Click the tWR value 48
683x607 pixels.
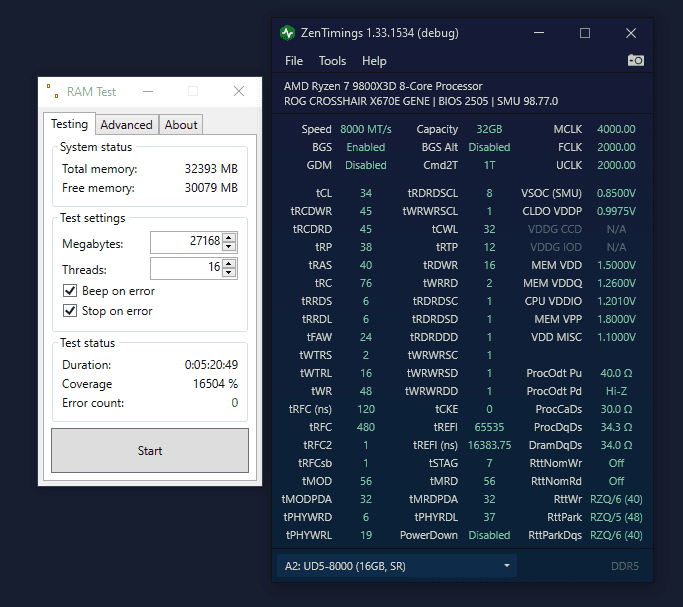click(x=366, y=391)
